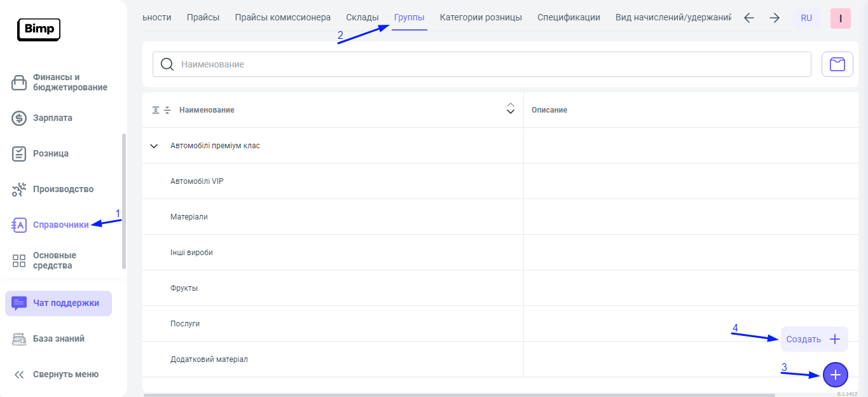This screenshot has height=397, width=868.
Task: Switch to the Склады tab
Action: tap(362, 17)
